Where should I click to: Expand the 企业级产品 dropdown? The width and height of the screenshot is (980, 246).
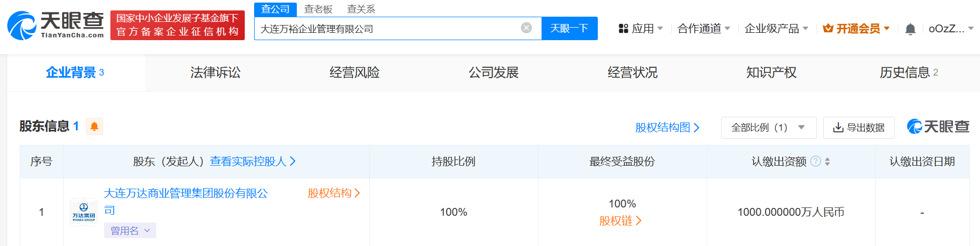pos(776,29)
